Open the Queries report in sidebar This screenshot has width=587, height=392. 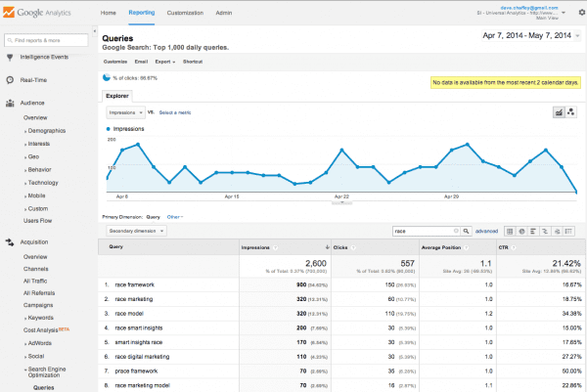coord(44,387)
